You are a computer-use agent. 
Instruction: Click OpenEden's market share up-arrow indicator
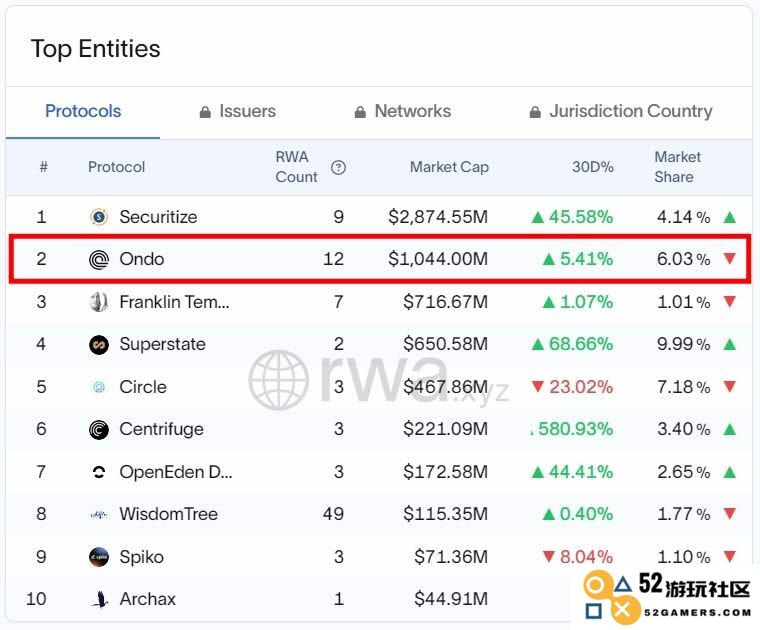pyautogui.click(x=729, y=472)
